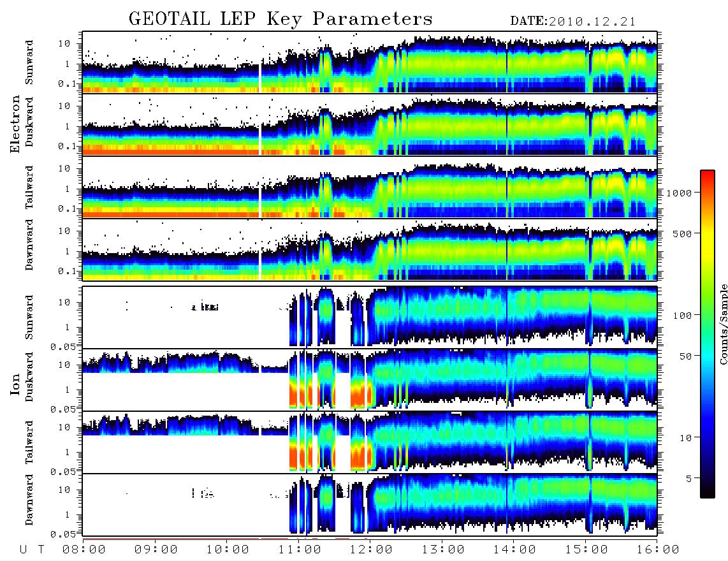This screenshot has width=728, height=561.
Task: Click the Electron group axis label
Action: (15, 124)
